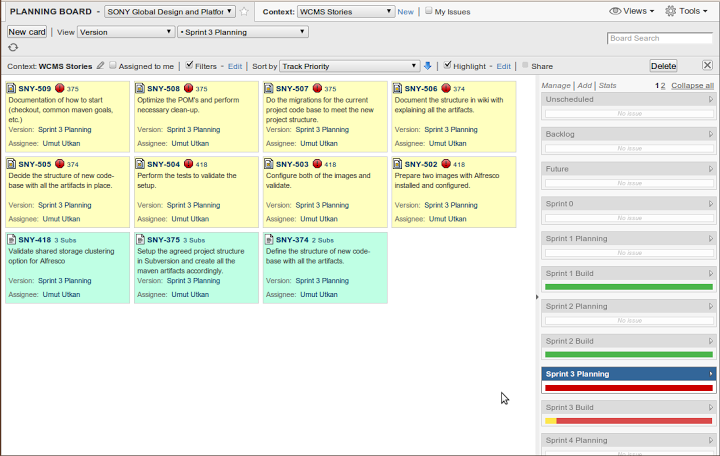Click the Collapse all link

pos(692,85)
